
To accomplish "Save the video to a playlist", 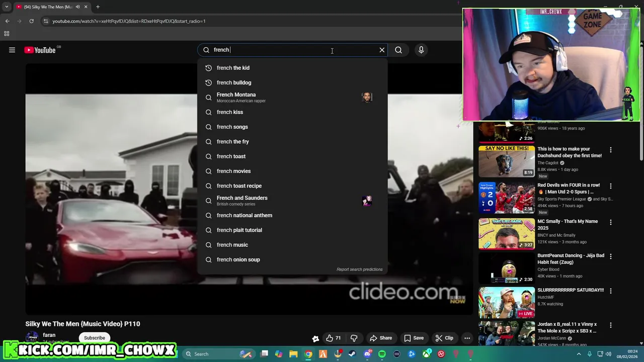I will click(x=414, y=338).
